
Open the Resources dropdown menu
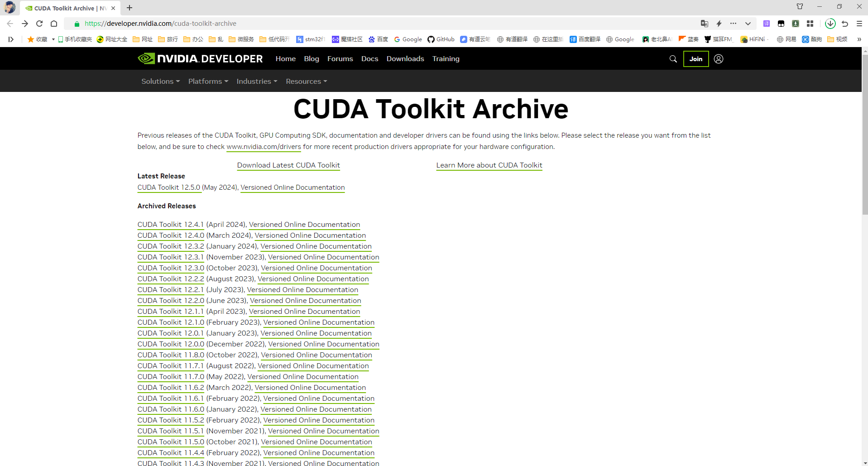point(306,82)
